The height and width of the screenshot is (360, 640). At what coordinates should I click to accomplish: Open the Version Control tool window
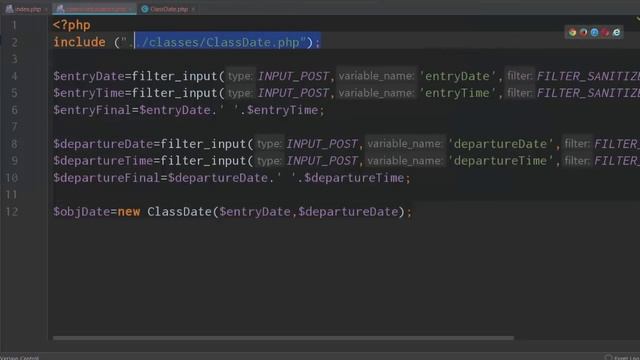[20, 358]
